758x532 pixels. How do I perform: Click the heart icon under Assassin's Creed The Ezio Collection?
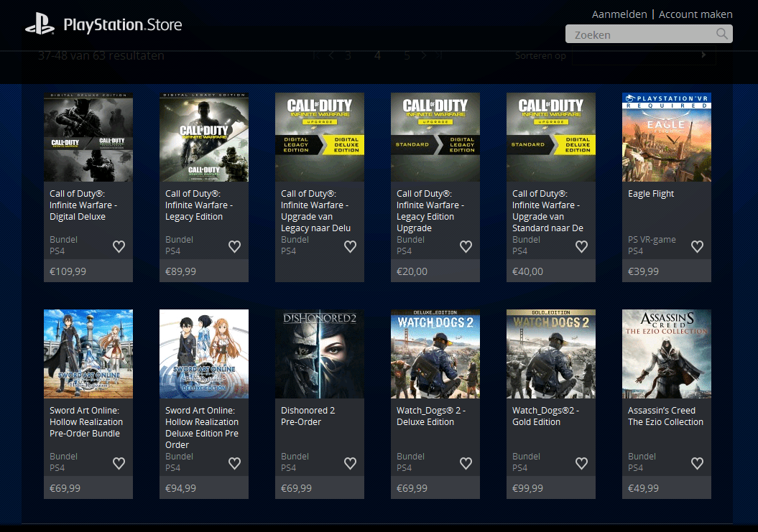[697, 463]
